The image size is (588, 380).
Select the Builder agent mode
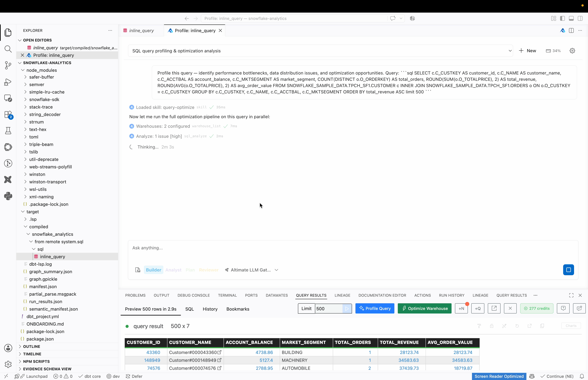[153, 270]
